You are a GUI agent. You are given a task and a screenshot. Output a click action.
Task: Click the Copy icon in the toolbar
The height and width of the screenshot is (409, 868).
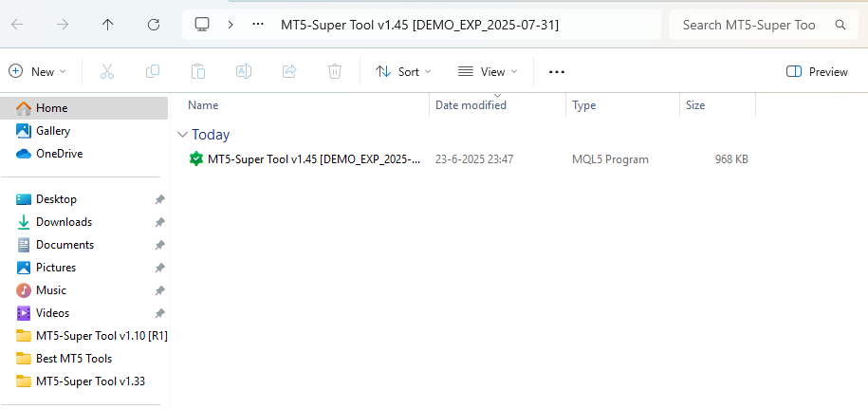[x=153, y=71]
